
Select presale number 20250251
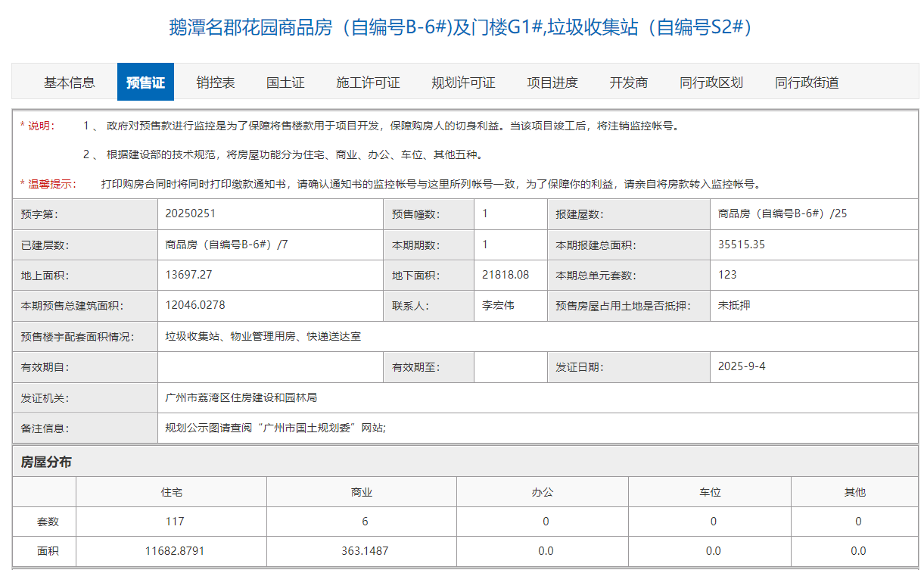[x=191, y=213]
